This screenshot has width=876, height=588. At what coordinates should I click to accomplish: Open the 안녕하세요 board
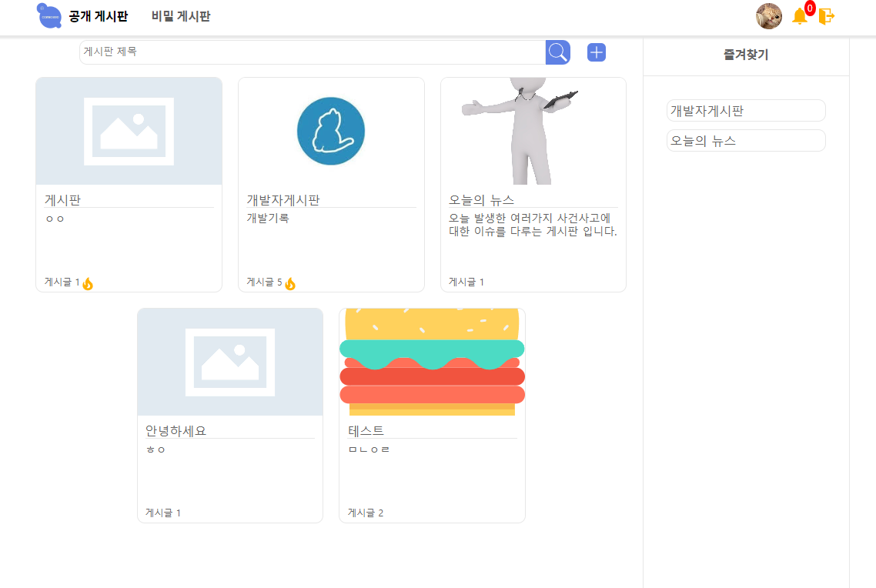point(229,416)
